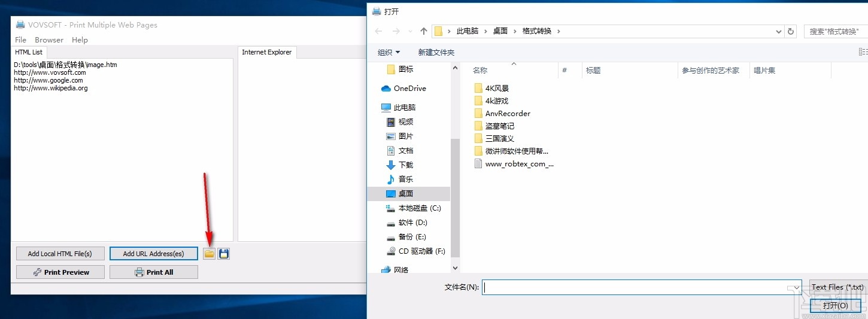Open the 4K风景 folder
Viewport: 868px width, 319px height.
[491, 88]
